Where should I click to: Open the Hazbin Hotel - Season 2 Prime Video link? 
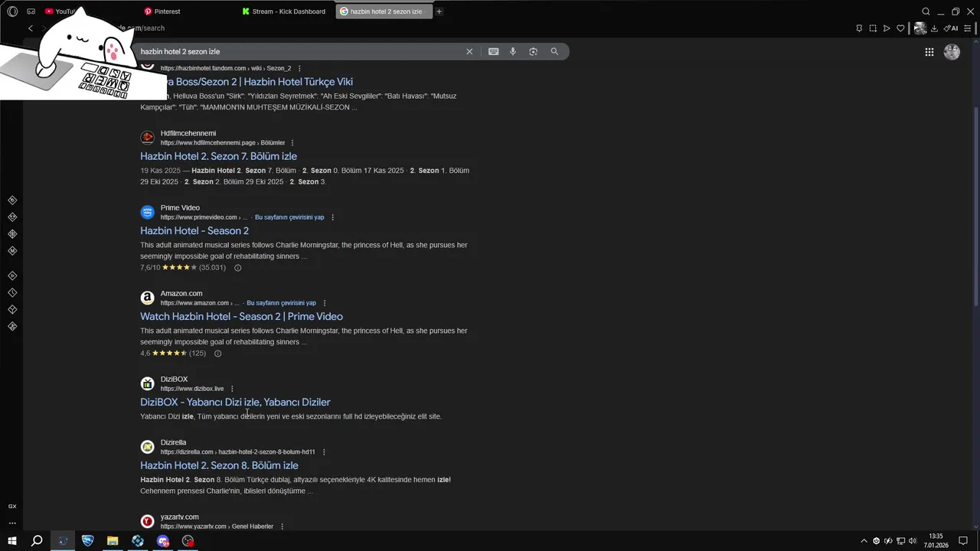point(194,230)
